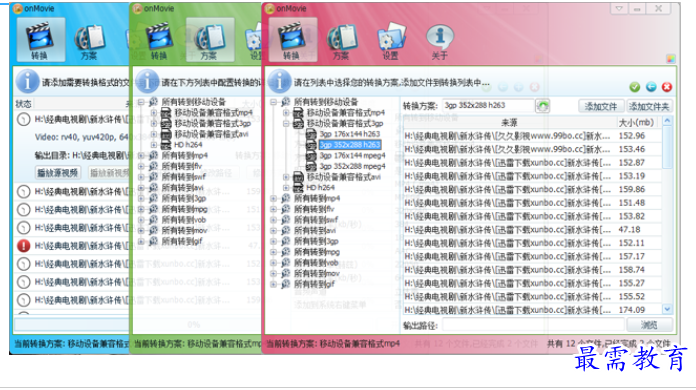The image size is (696, 390).
Task: Select file row with size 174.09
Action: pyautogui.click(x=532, y=310)
